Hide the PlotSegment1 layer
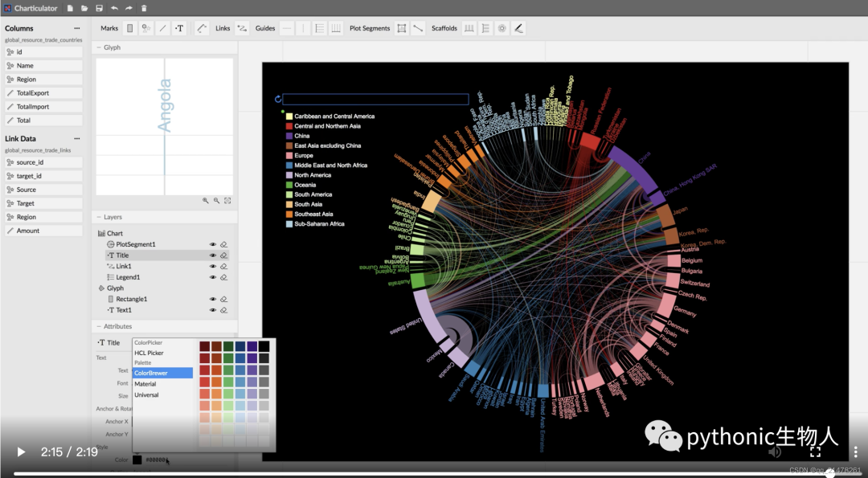868x478 pixels. (x=212, y=244)
